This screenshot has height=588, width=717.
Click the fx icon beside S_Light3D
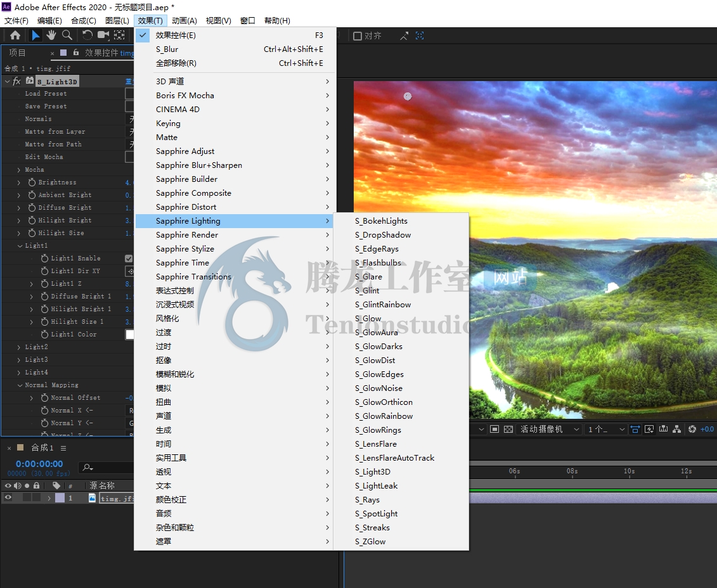point(17,81)
